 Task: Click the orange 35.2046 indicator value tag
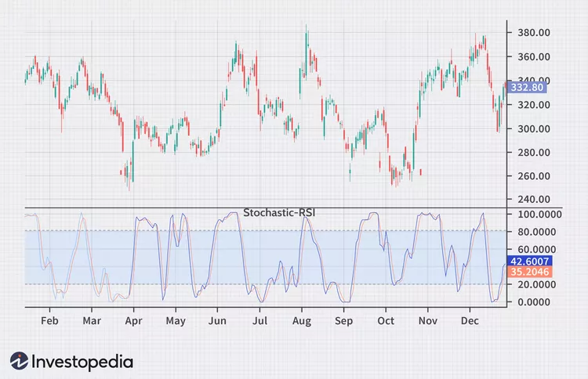[x=529, y=272]
